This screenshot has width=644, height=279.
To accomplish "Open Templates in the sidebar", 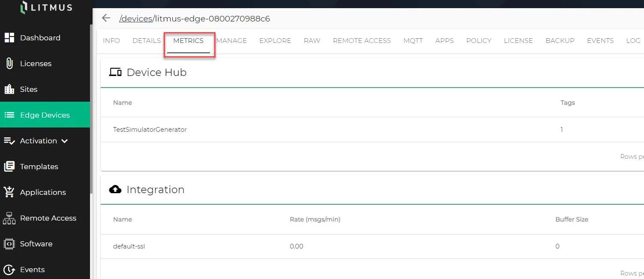I will pos(45,167).
